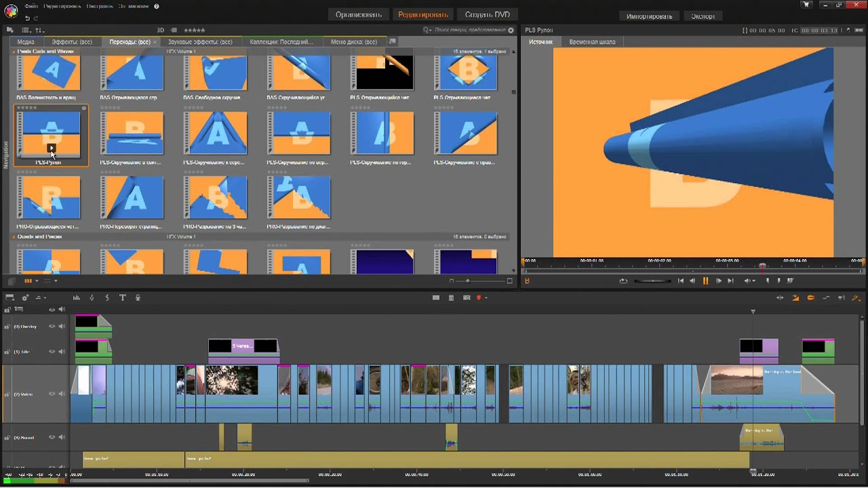Click the Организовать button
This screenshot has height=488, width=868.
point(359,14)
